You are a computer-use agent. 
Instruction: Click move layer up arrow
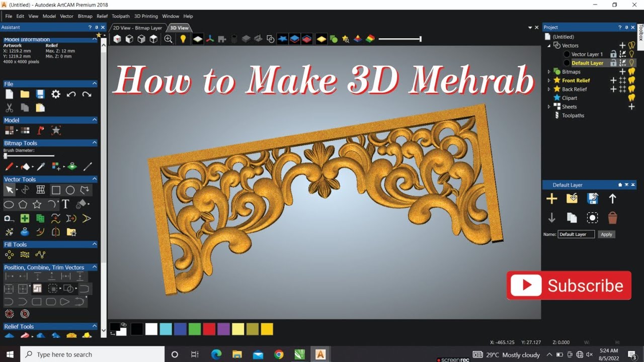pos(612,199)
